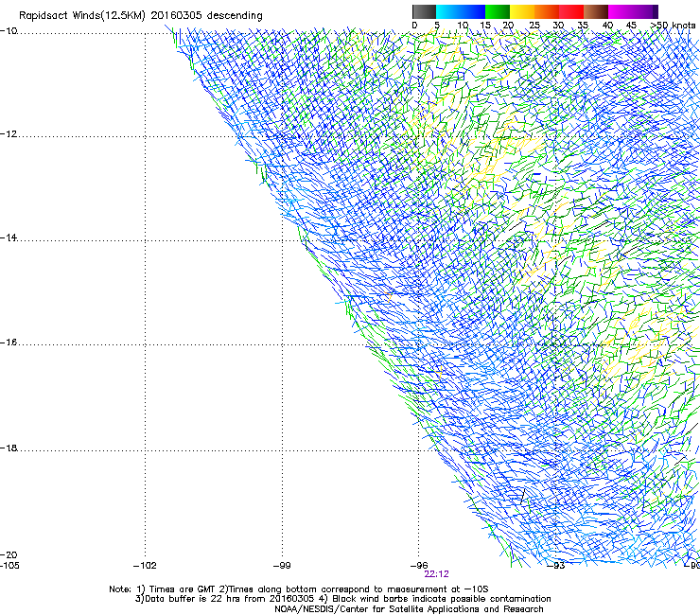Click the -93 longitude axis label
700x615 pixels.
point(556,566)
